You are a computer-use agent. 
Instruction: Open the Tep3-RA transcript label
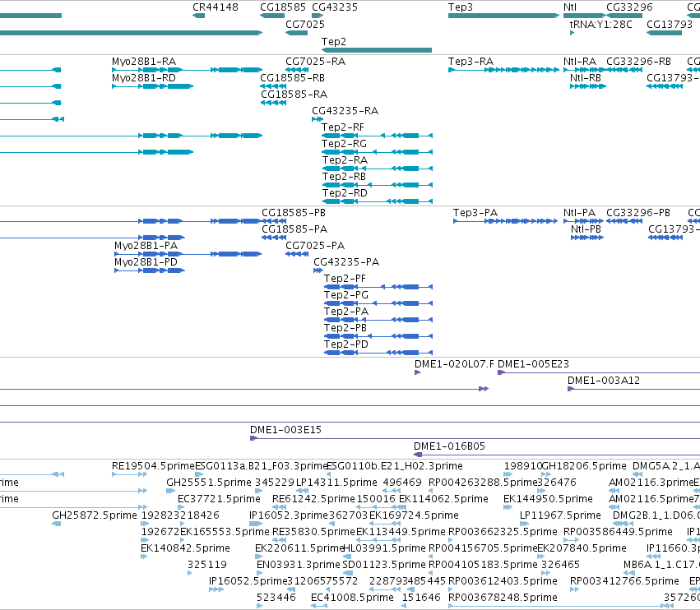471,62
